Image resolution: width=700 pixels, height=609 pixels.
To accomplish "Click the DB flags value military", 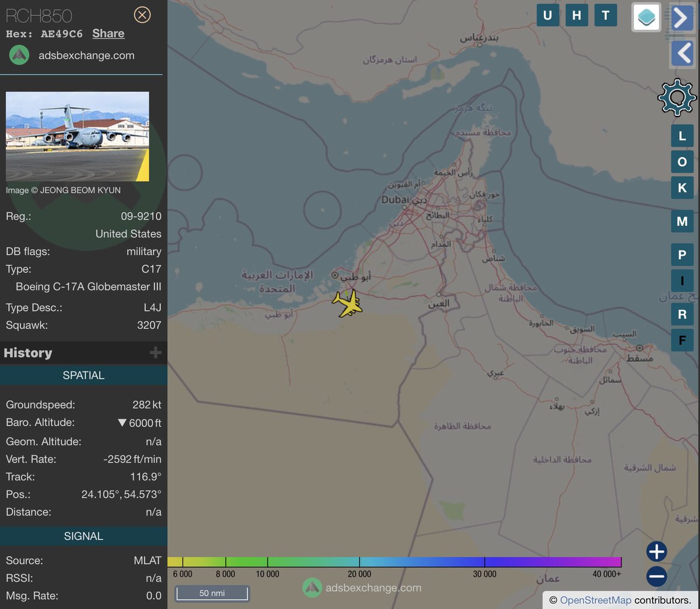I will point(144,251).
